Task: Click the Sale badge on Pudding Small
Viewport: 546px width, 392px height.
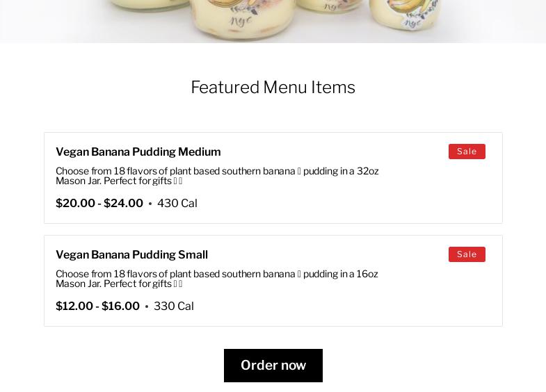Action: 467,254
